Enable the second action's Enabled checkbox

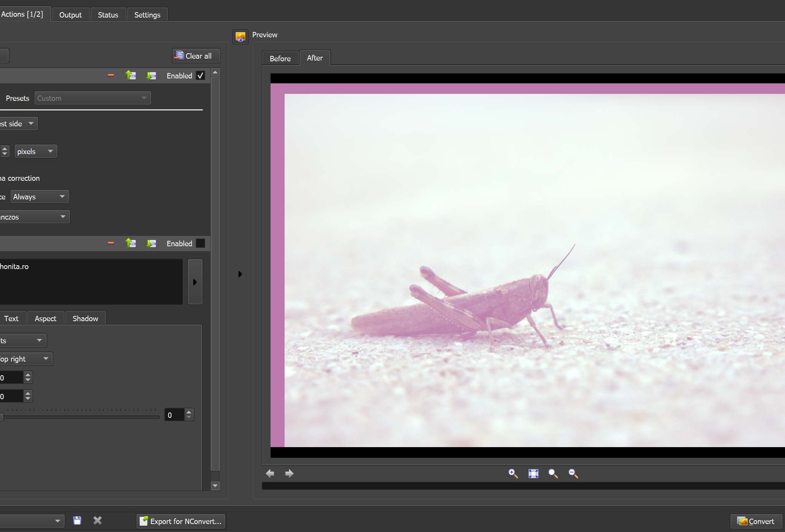click(201, 243)
